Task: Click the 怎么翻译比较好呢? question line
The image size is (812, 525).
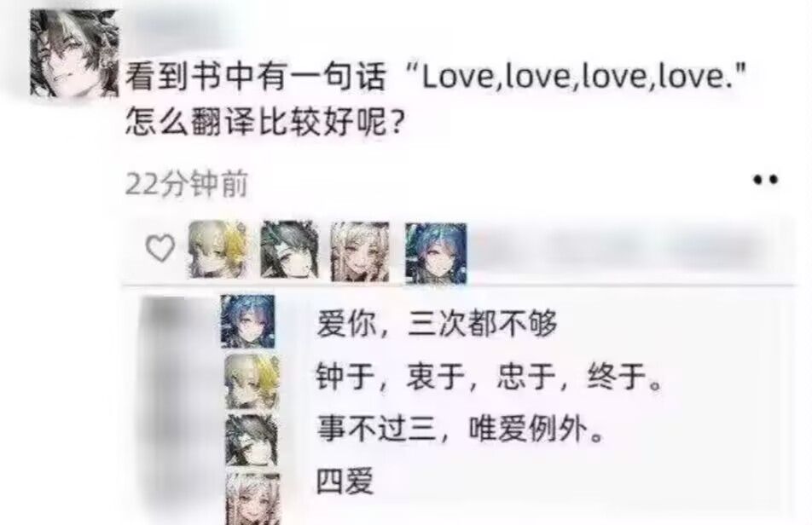Action: (x=264, y=123)
